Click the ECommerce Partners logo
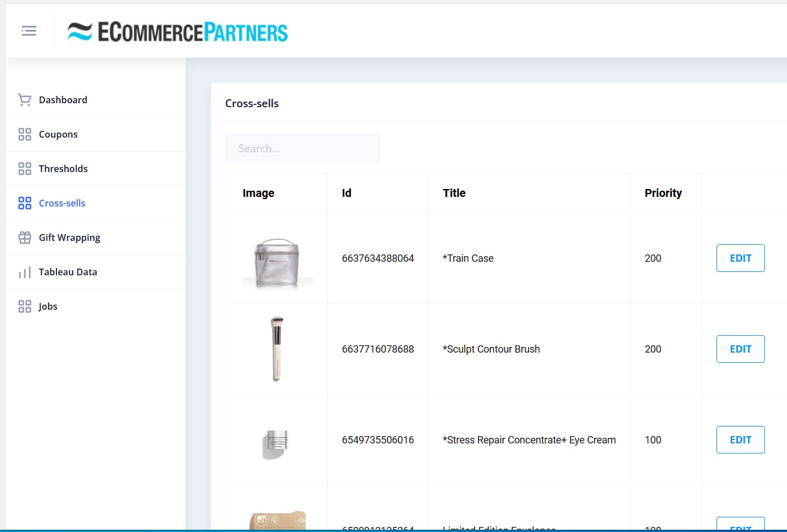This screenshot has height=532, width=787. (x=178, y=32)
